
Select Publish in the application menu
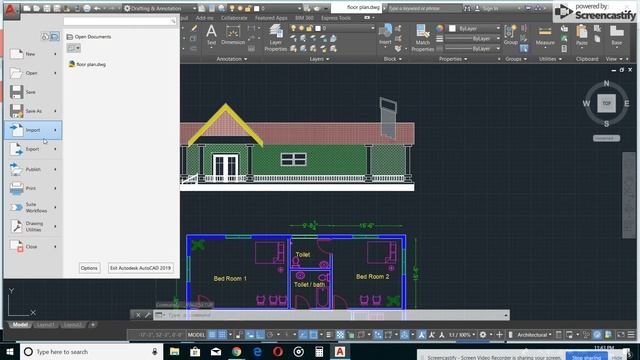(33, 169)
